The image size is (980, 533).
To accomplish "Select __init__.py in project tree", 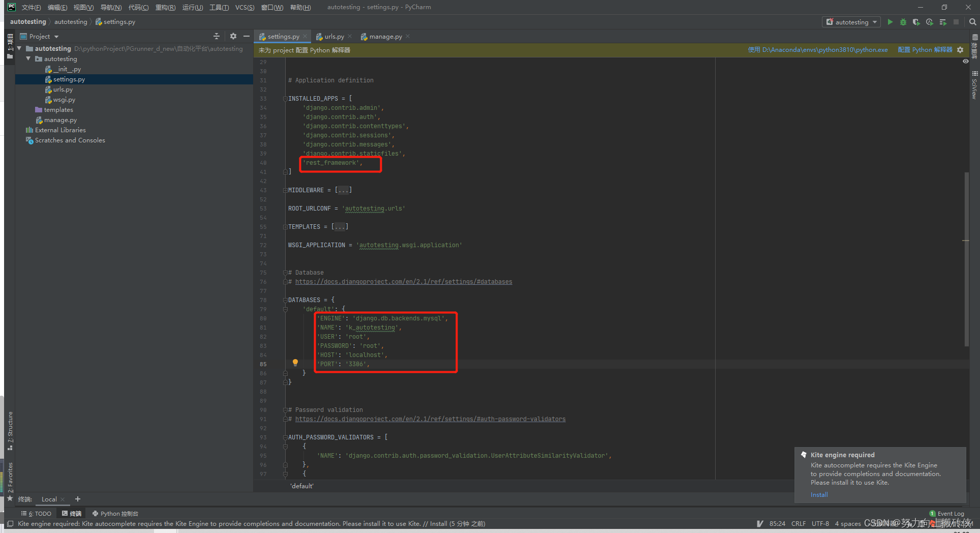I will pos(67,69).
